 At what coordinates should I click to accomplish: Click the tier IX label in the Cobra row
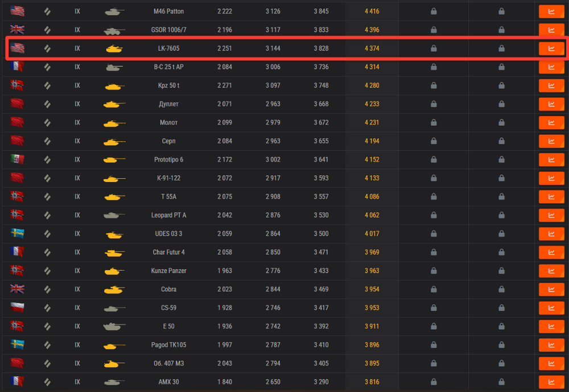pos(77,289)
